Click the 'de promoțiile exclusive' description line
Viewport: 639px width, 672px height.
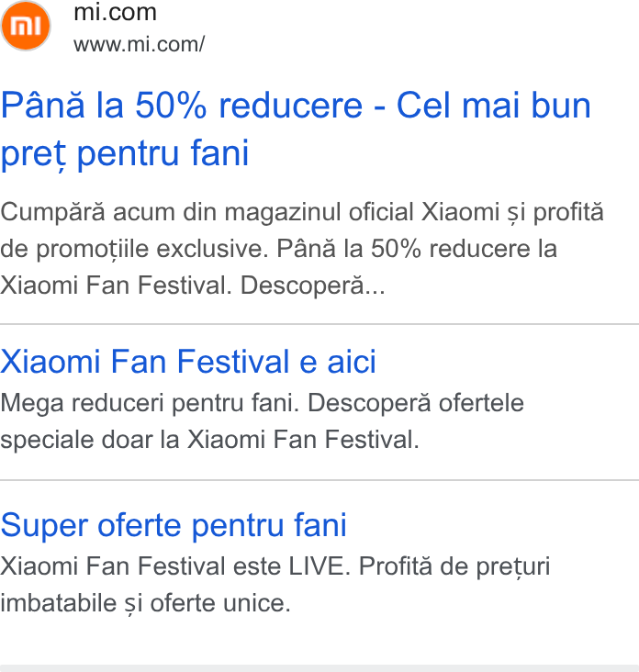pyautogui.click(x=278, y=249)
